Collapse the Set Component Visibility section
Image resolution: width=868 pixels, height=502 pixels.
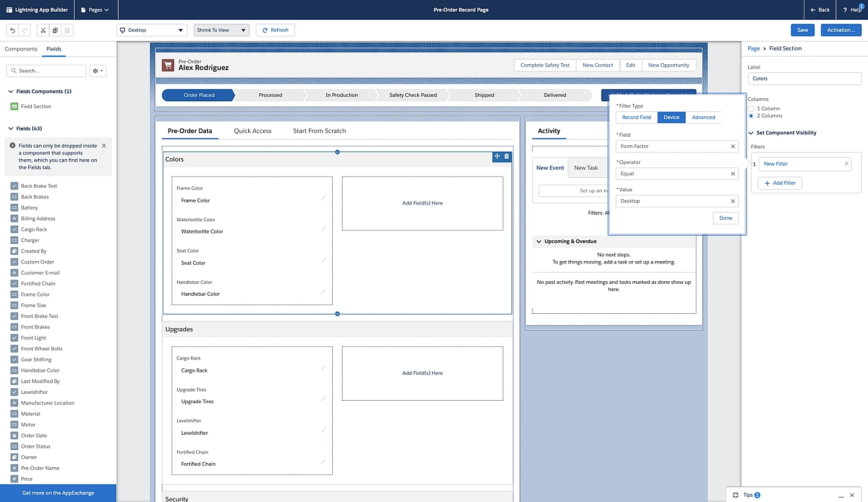tap(751, 133)
